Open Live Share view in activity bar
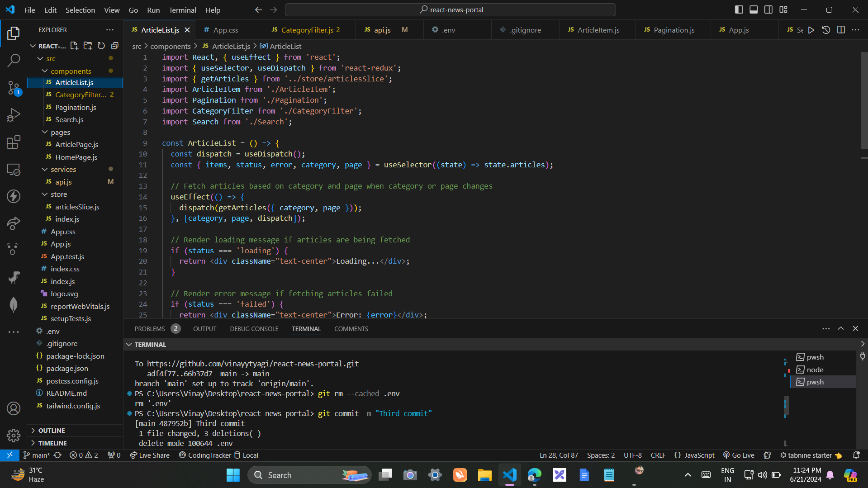The width and height of the screenshot is (868, 488). pyautogui.click(x=14, y=223)
